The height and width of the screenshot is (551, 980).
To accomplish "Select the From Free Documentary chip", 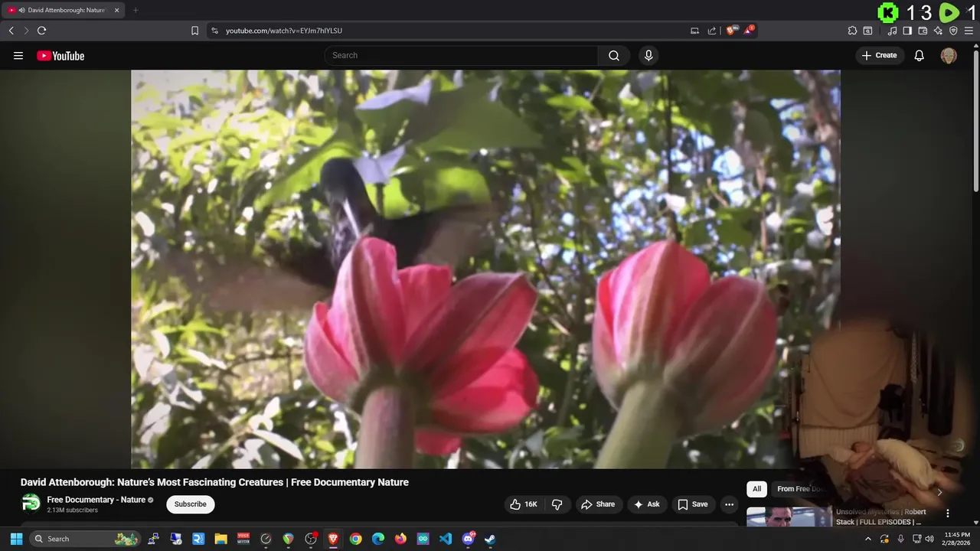I will point(800,489).
